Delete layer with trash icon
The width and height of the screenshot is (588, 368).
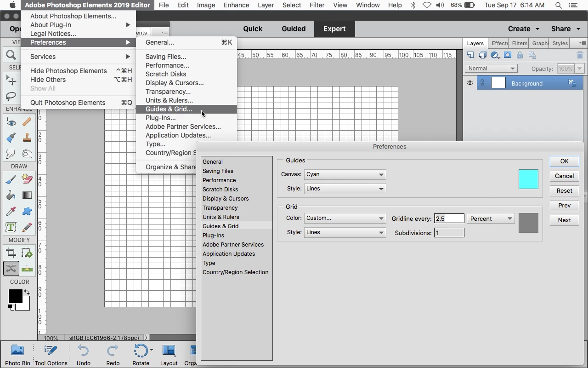(x=580, y=55)
